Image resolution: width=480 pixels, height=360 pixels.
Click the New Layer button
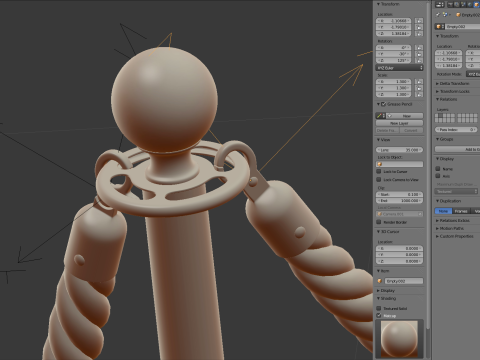(x=400, y=123)
